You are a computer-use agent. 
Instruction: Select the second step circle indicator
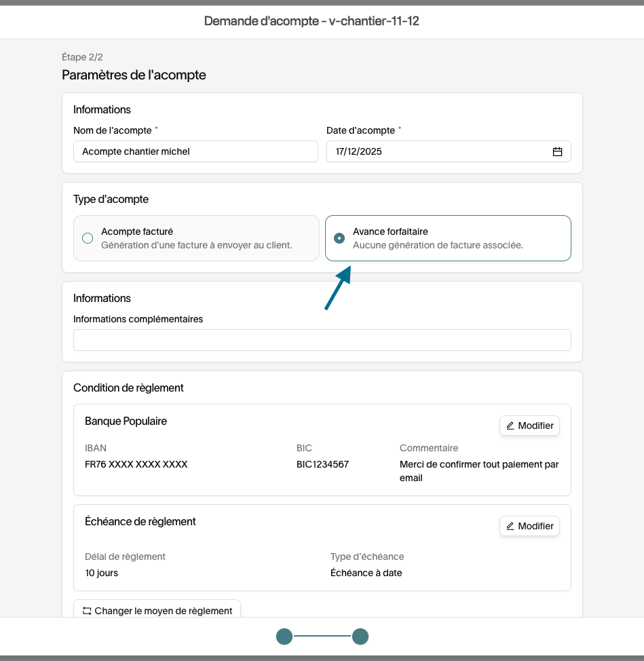coord(360,636)
